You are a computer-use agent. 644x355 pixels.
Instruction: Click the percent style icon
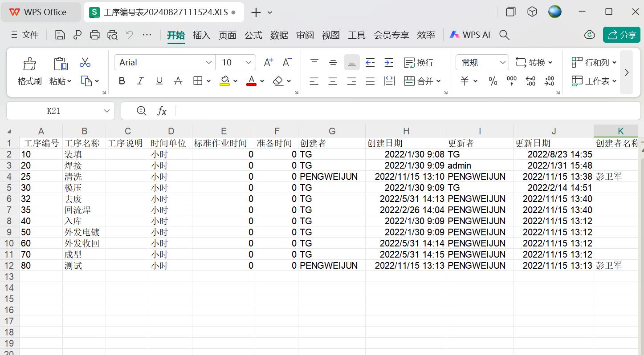[x=493, y=81]
